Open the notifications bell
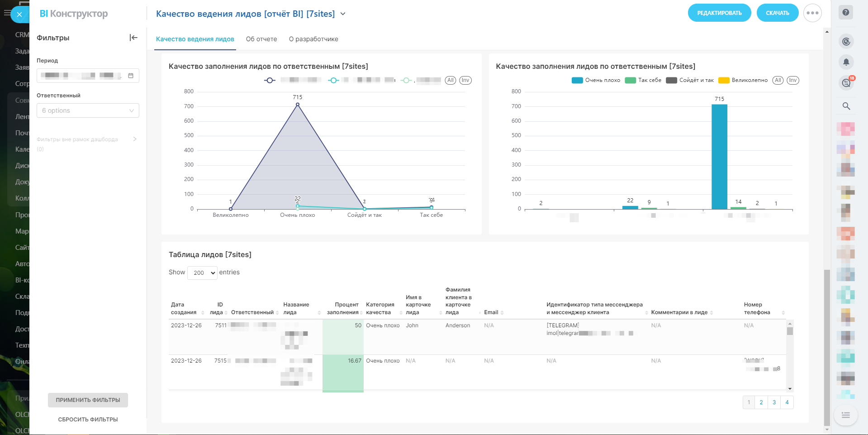The height and width of the screenshot is (435, 868). point(846,62)
